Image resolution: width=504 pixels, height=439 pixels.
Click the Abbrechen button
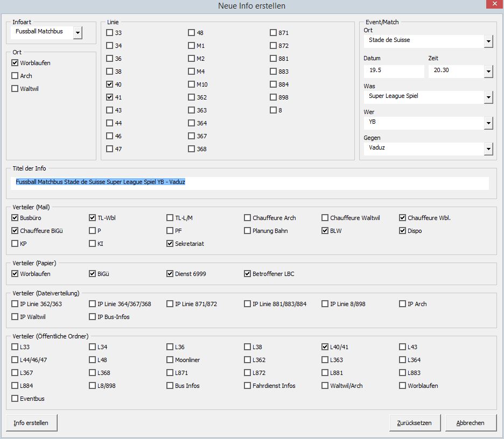(470, 423)
